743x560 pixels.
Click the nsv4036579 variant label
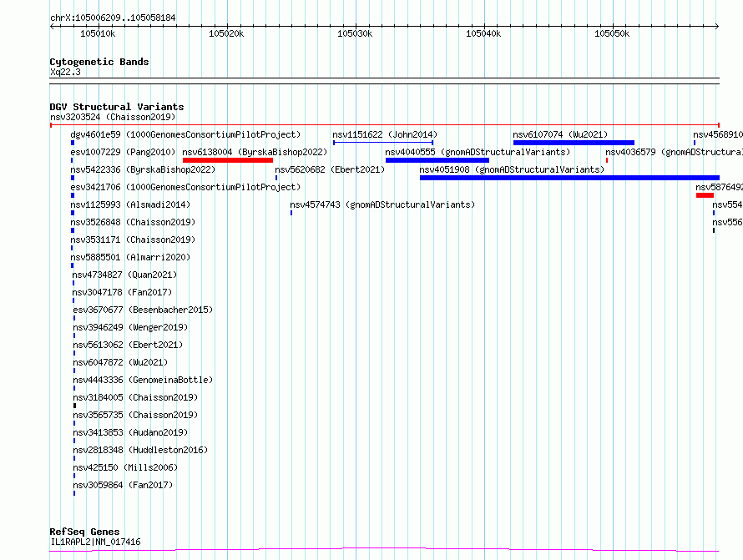tap(674, 152)
